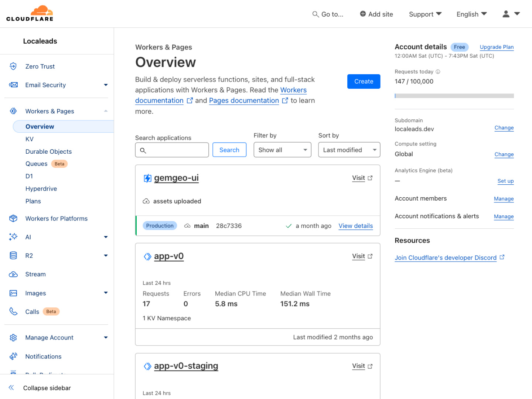Open KV in the sidebar

click(30, 139)
